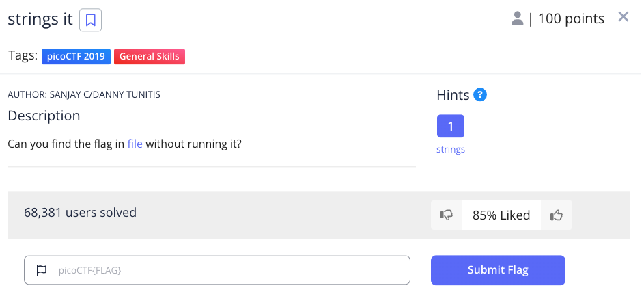Dislike the challenge with thumbs down

click(x=447, y=215)
